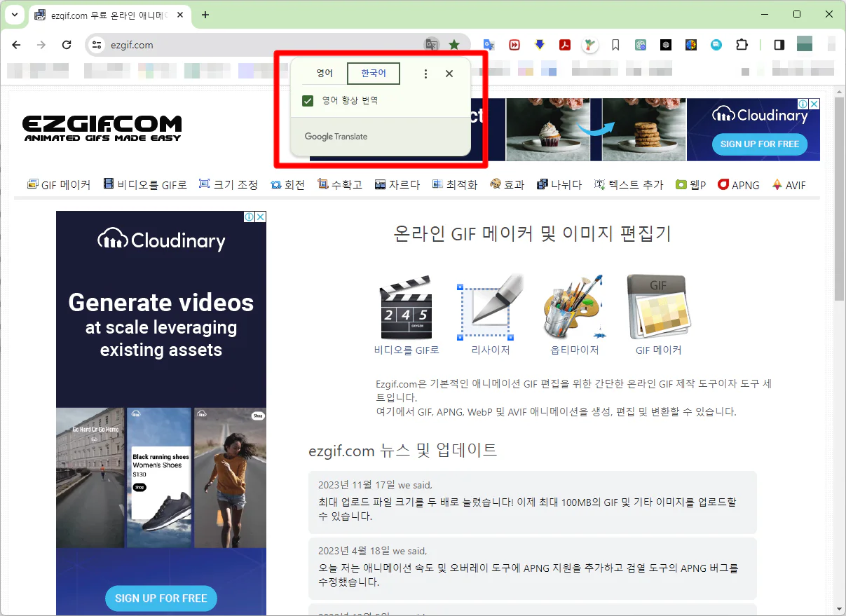Click the red double-arrow extension icon
The height and width of the screenshot is (616, 846).
click(x=514, y=45)
